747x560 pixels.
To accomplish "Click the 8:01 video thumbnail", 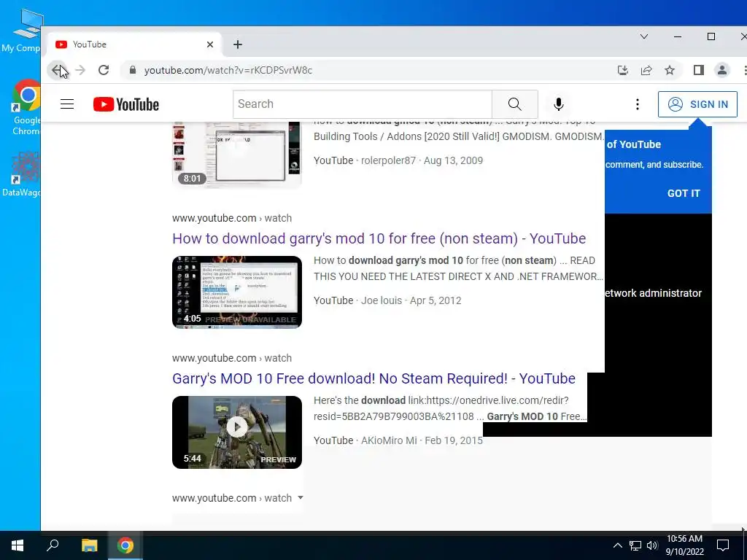I will point(237,155).
